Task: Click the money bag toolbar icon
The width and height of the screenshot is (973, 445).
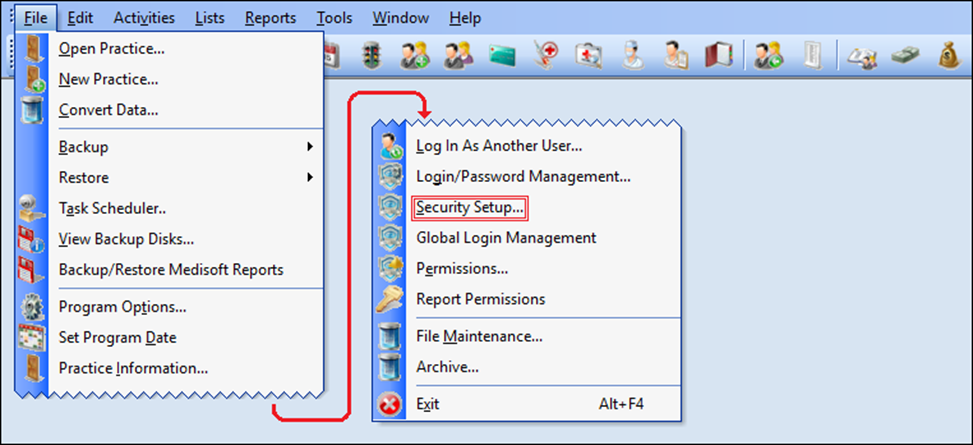Action: (950, 56)
